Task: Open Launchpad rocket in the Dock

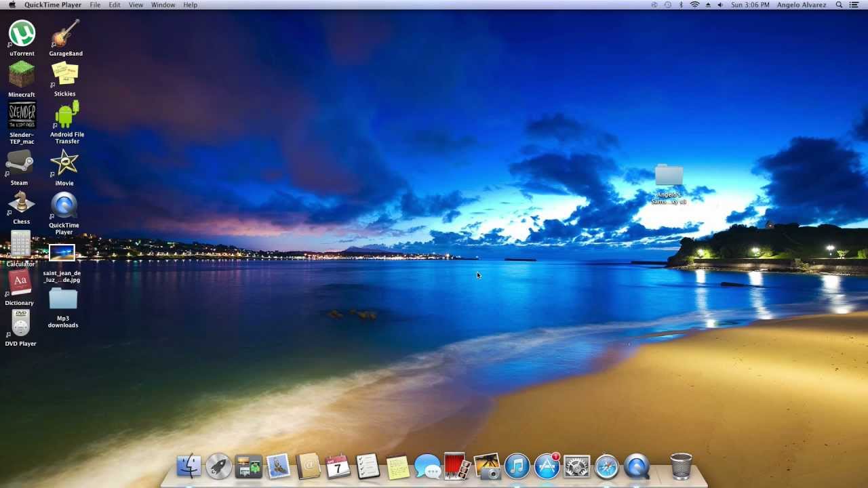Action: 218,466
